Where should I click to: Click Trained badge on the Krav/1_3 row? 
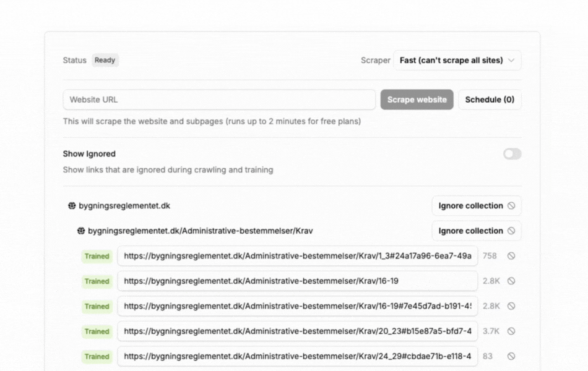97,256
